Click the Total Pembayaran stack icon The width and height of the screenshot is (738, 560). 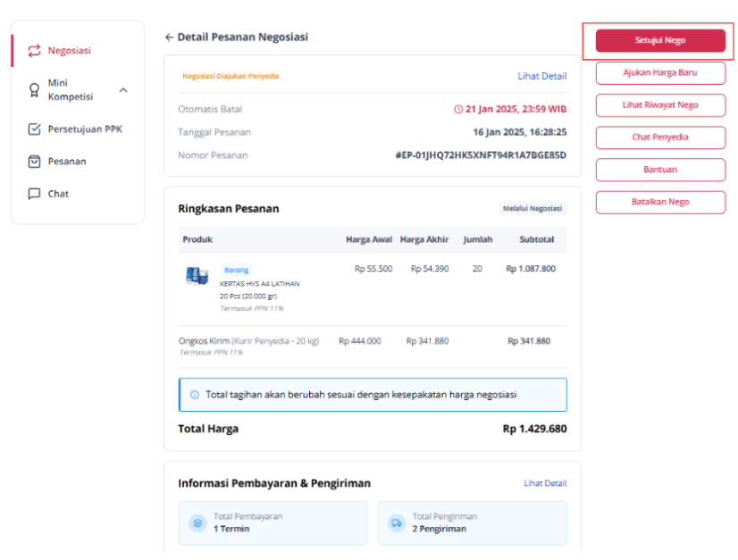(198, 523)
